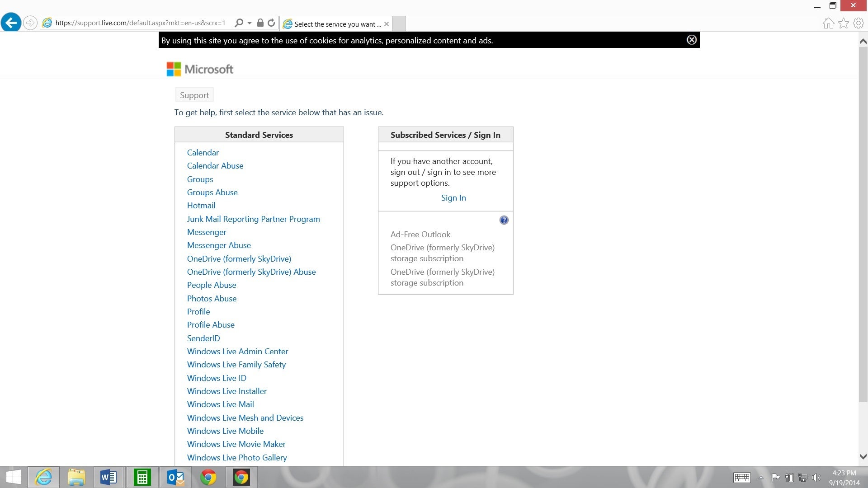Select the People Abuse link

click(x=212, y=285)
